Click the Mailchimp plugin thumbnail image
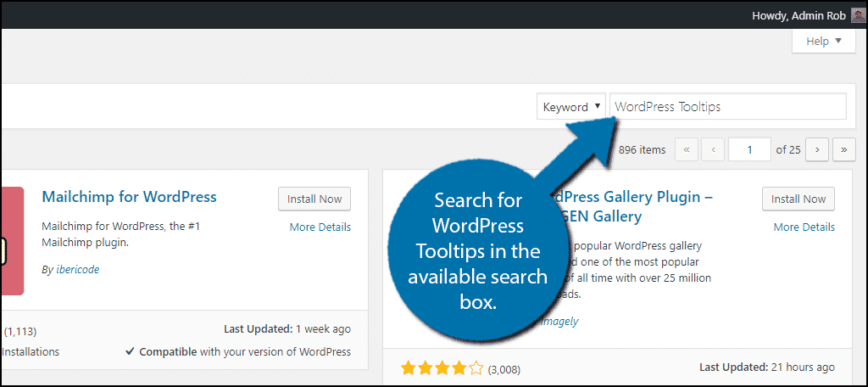 pos(11,240)
